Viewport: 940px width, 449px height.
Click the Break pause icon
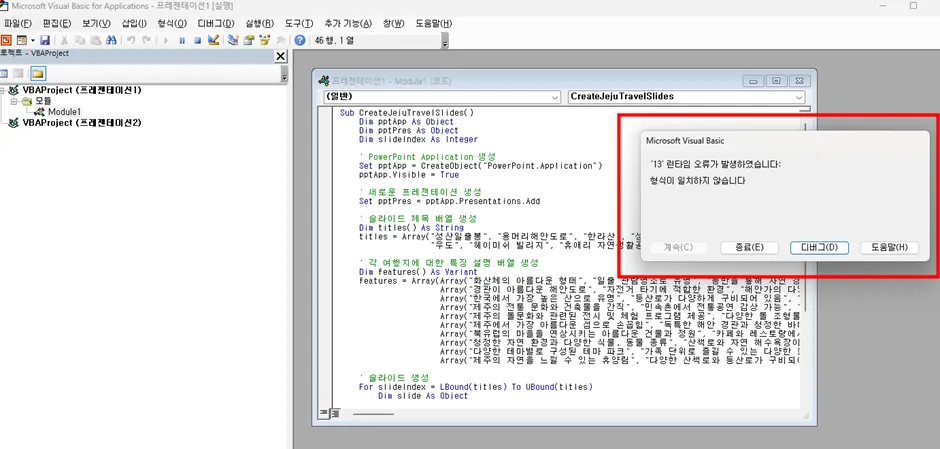182,40
